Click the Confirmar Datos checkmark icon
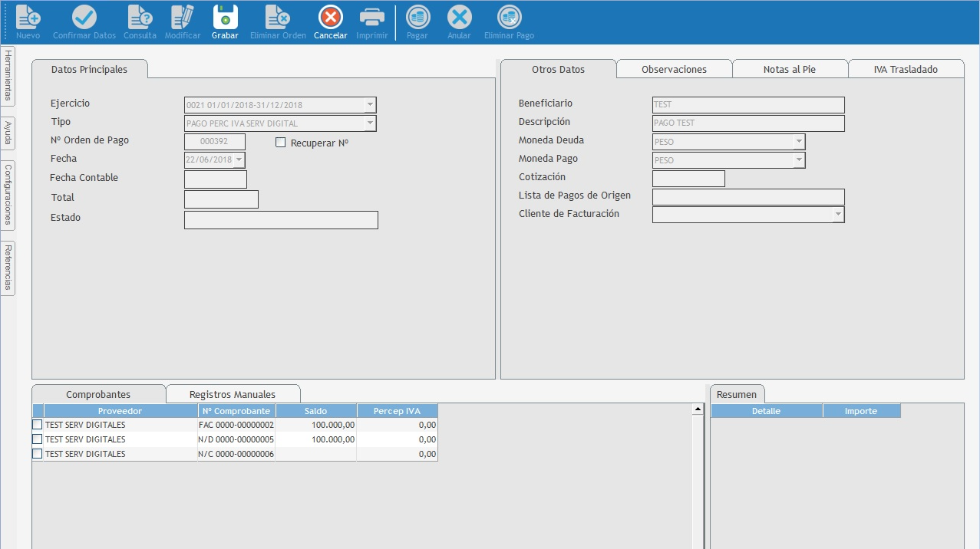This screenshot has height=549, width=980. tap(84, 17)
